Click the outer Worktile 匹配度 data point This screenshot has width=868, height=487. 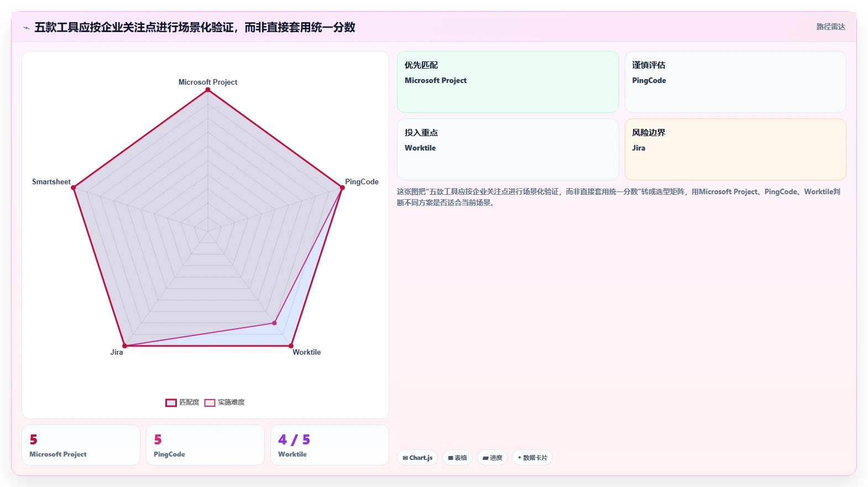pos(291,346)
